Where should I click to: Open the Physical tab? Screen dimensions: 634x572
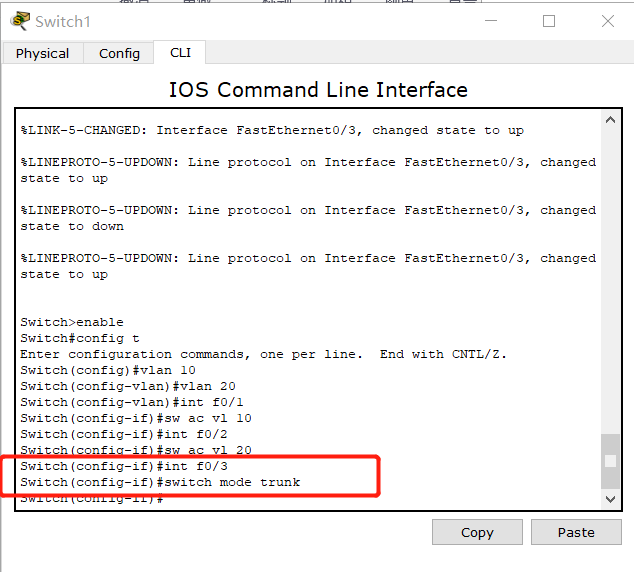pyautogui.click(x=42, y=53)
